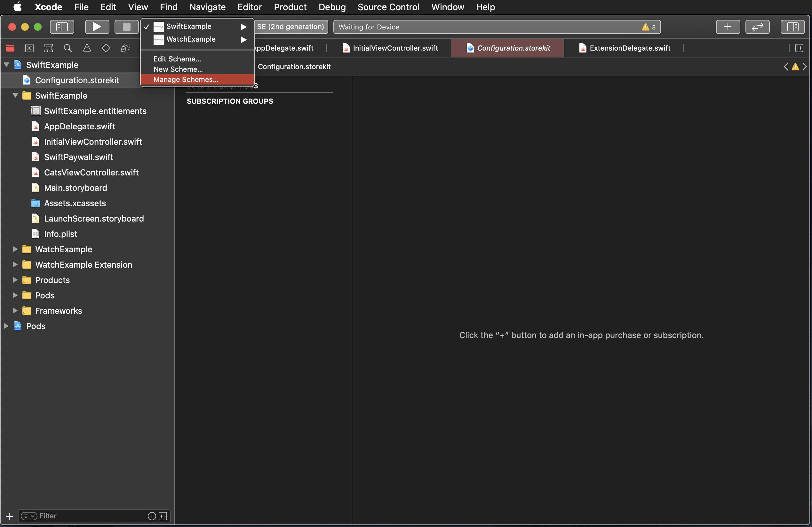The image size is (812, 527).
Task: Switch to InitialViewController.swift tab
Action: (x=395, y=48)
